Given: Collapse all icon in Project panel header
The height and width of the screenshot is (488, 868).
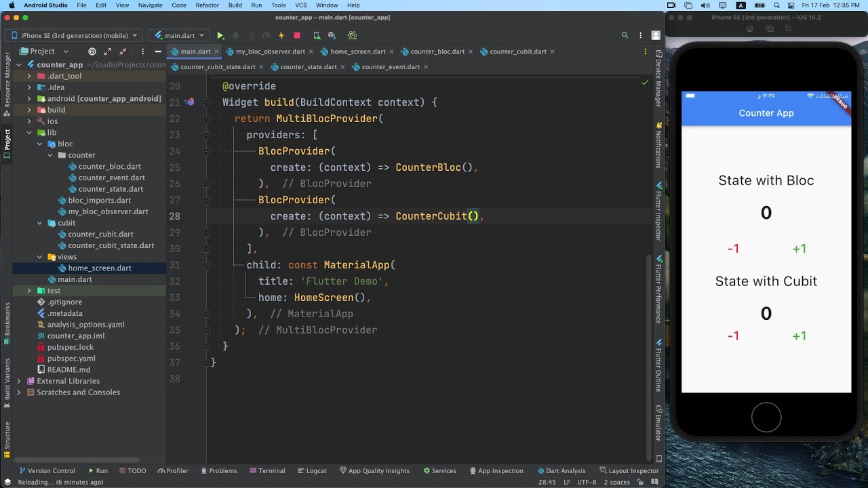Looking at the screenshot, I should click(x=123, y=51).
